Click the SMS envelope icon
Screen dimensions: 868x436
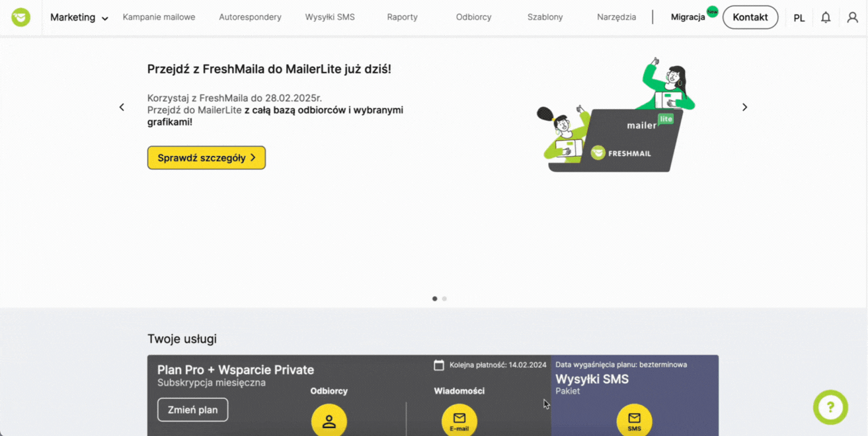(634, 420)
